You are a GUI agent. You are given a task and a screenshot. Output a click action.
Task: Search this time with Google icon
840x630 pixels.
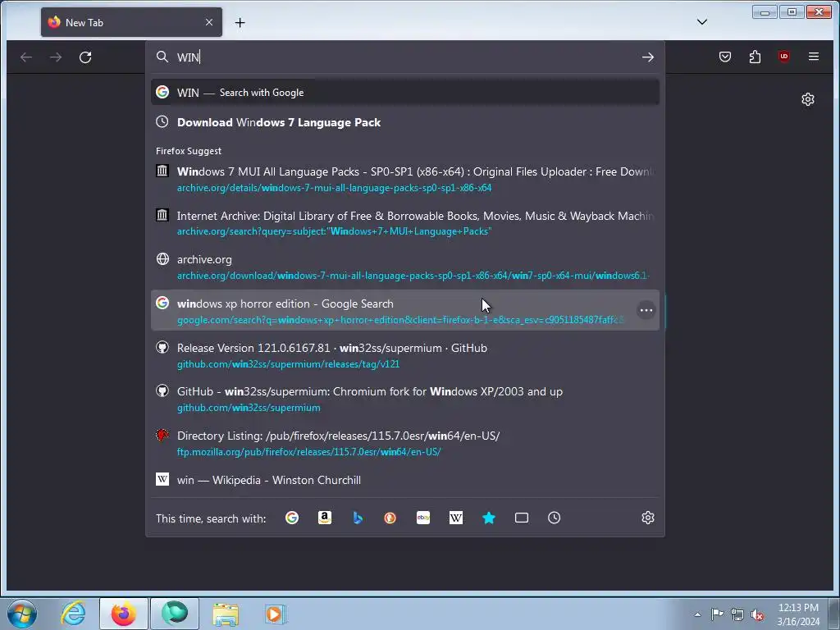point(292,518)
